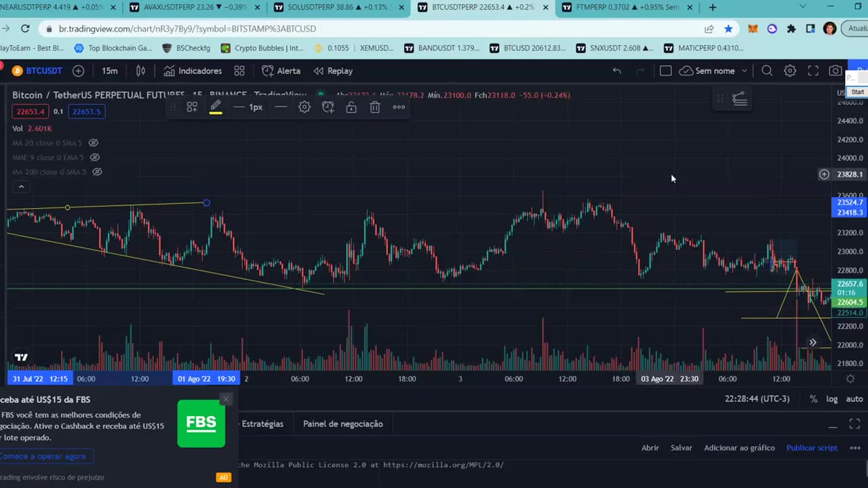Screen dimensions: 868x488
Task: Change line color with the pencil swatch
Action: click(216, 107)
